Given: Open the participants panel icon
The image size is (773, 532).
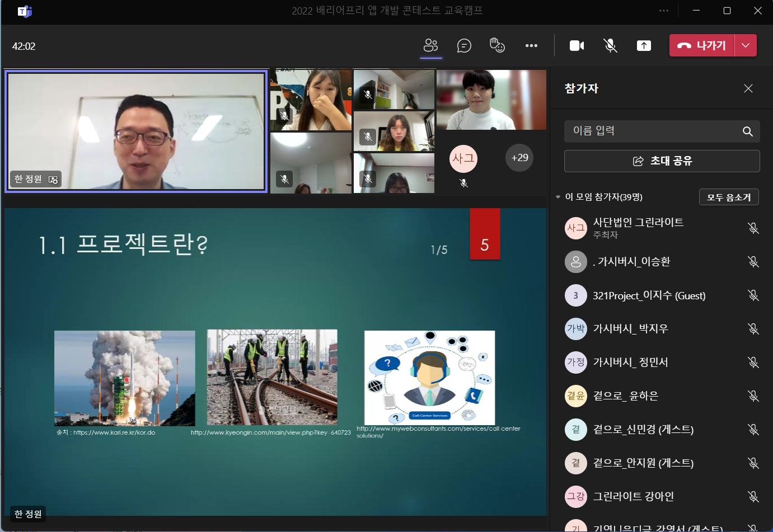Looking at the screenshot, I should point(430,45).
